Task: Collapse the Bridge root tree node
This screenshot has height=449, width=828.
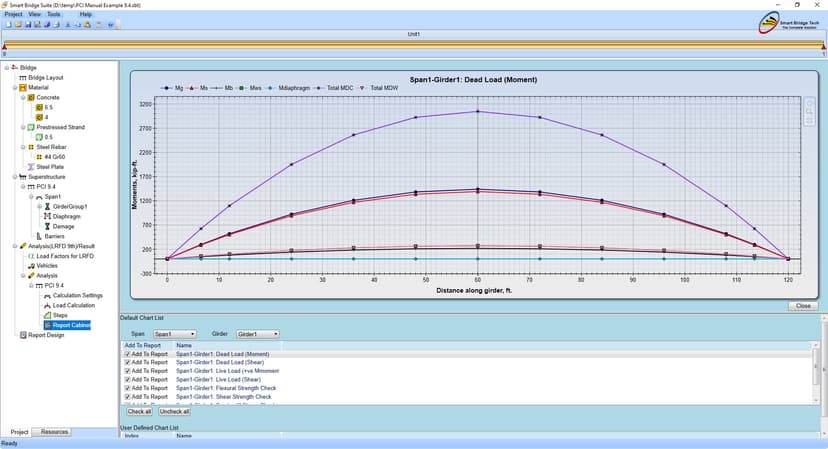Action: pos(7,68)
